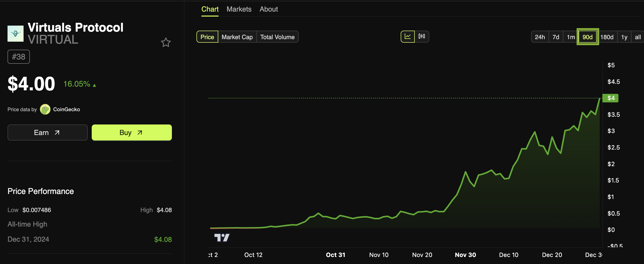Image resolution: width=644 pixels, height=264 pixels.
Task: Switch to candlestick chart view
Action: tap(421, 37)
